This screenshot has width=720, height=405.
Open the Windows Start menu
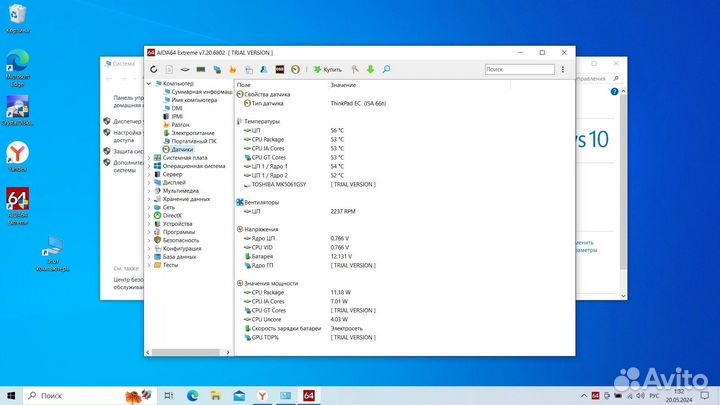coord(12,395)
